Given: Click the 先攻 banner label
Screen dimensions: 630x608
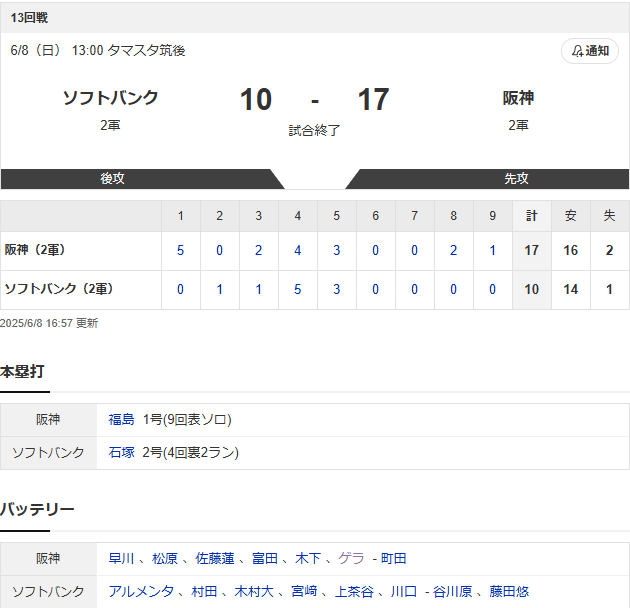Looking at the screenshot, I should coord(516,178).
